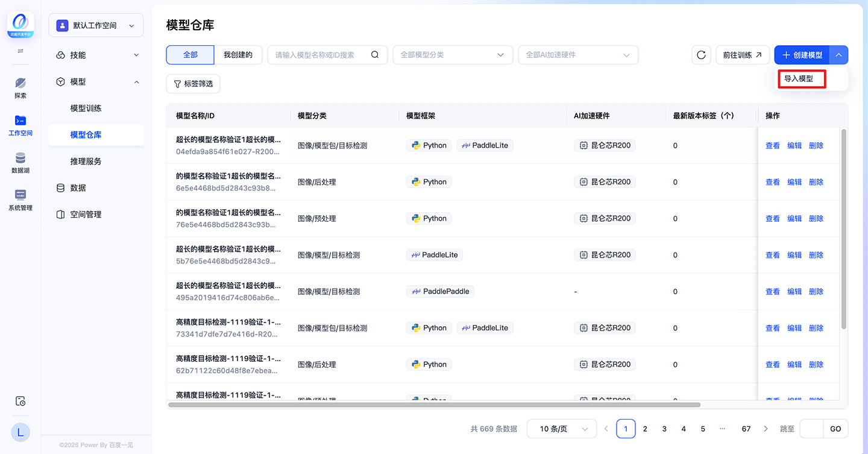Click 编辑 for model 76e5e4468bd5d2843c93b
This screenshot has height=454, width=868.
pos(794,218)
